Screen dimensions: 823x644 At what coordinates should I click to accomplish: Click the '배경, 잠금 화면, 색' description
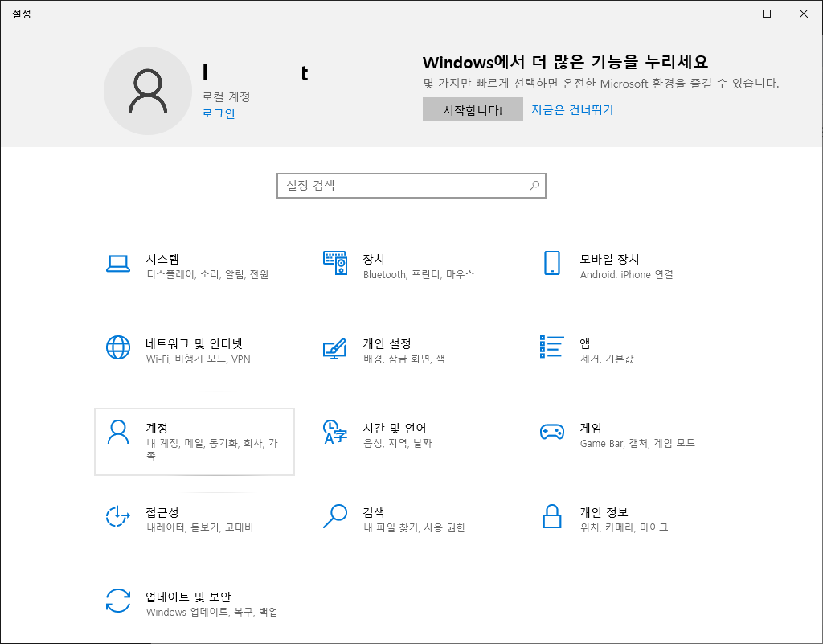pos(403,359)
